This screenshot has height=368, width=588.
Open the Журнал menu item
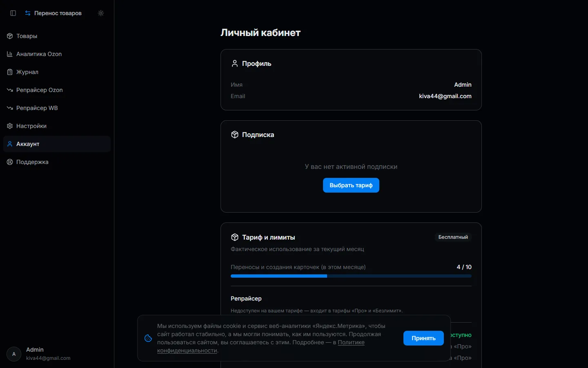(x=57, y=72)
